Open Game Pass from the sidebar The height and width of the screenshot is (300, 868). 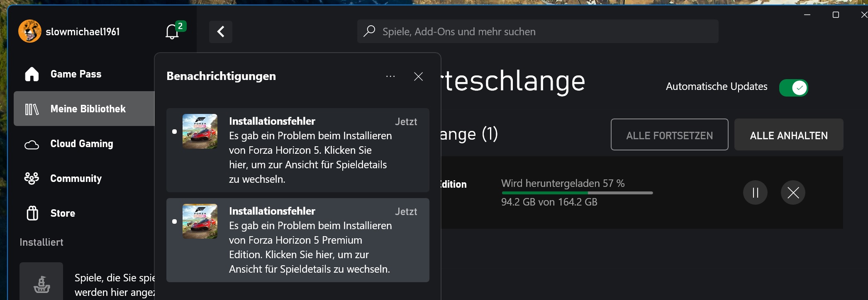coord(76,74)
